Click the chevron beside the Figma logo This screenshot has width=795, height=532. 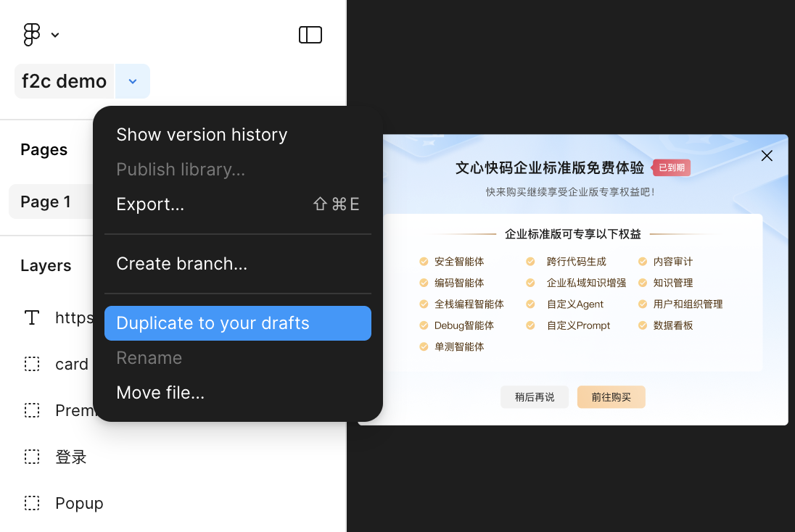[x=55, y=35]
